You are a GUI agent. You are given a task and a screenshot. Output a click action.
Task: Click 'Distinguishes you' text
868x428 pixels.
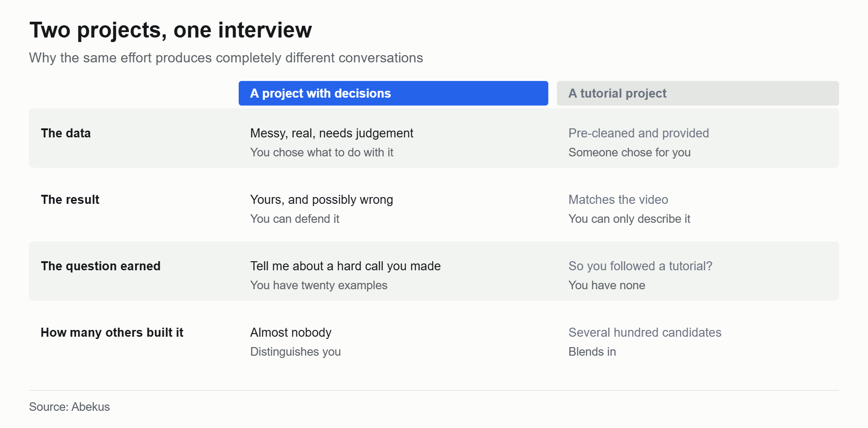pyautogui.click(x=295, y=352)
